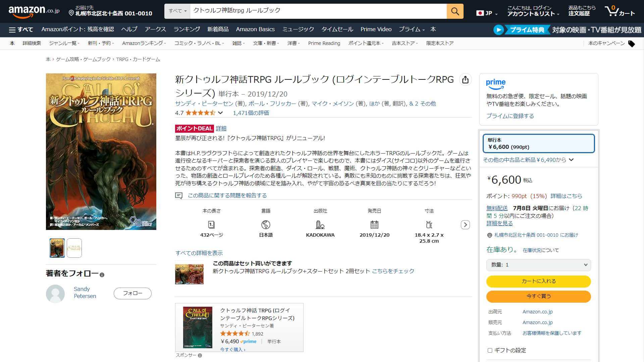The width and height of the screenshot is (644, 362).
Task: Open Amazon Basics in the nav bar
Action: (255, 29)
